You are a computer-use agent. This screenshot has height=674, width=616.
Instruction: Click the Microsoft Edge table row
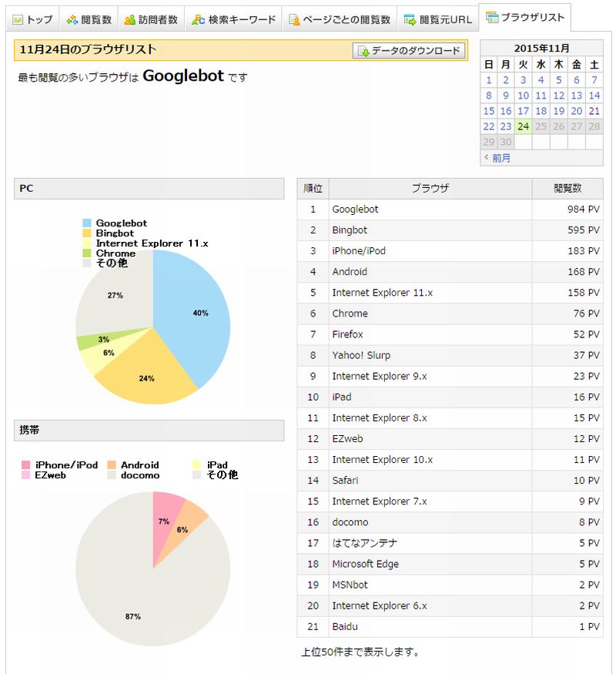point(450,564)
